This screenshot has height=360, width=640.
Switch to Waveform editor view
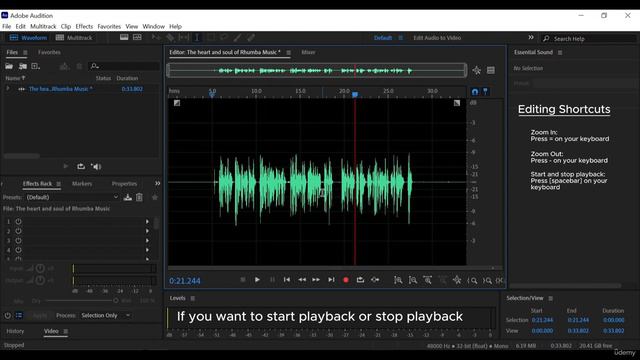click(x=28, y=38)
